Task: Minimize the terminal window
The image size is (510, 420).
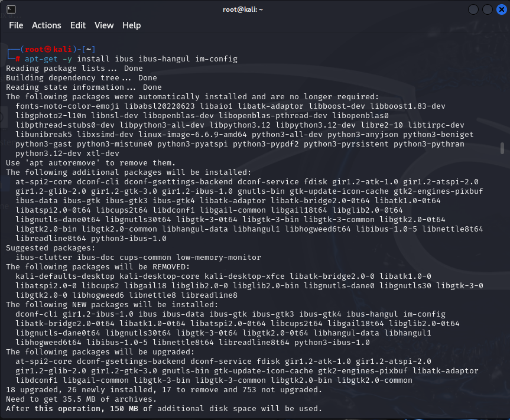Action: [x=473, y=9]
